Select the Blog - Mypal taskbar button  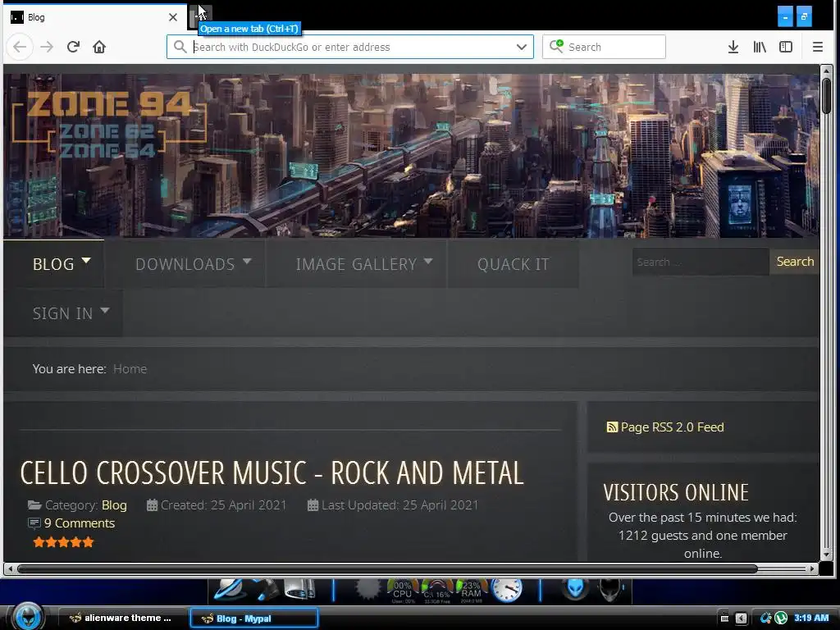[x=254, y=619]
